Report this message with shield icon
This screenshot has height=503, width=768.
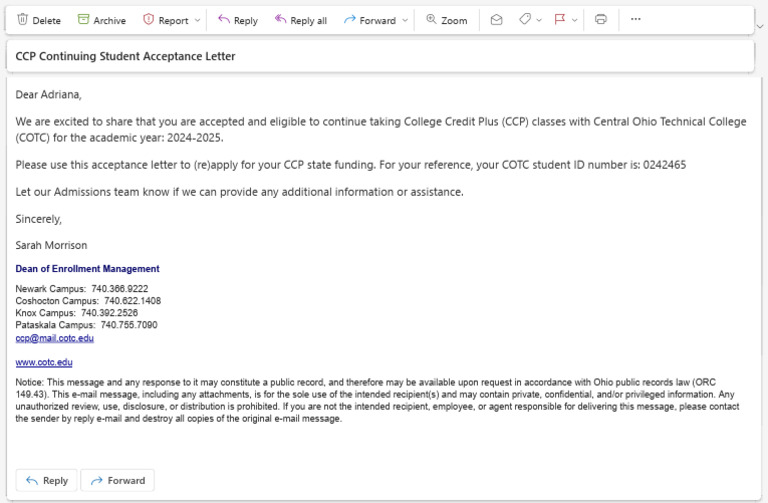[148, 20]
